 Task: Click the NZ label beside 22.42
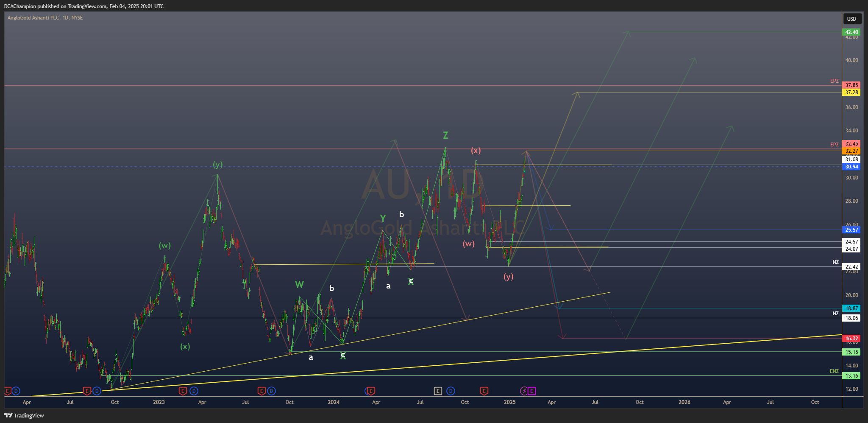[x=835, y=262]
